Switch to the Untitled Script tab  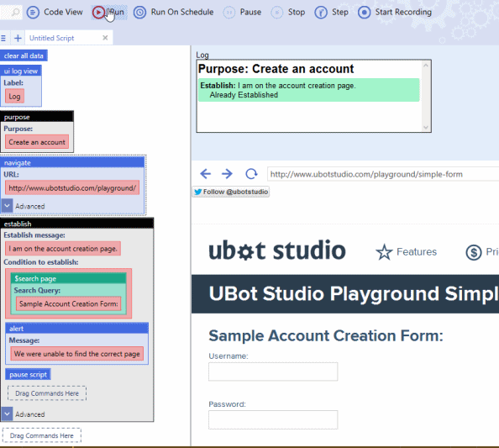coord(51,38)
